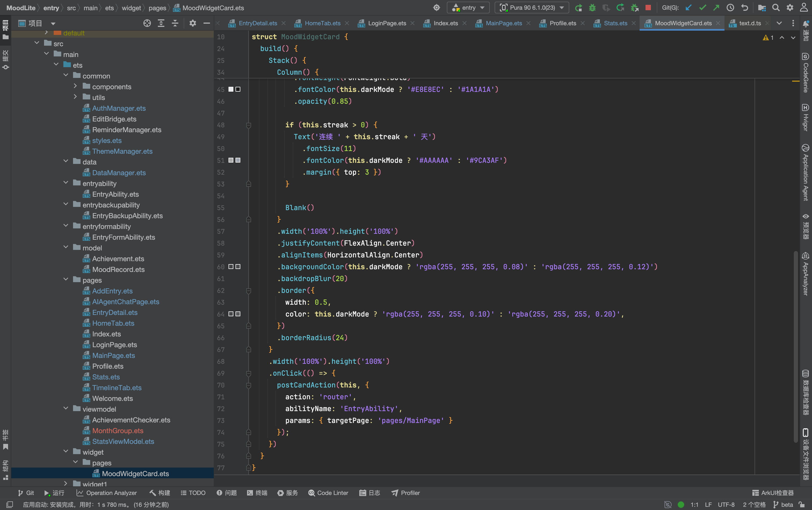Image resolution: width=812 pixels, height=510 pixels.
Task: Click the locate file target icon in project panel
Action: [x=147, y=23]
